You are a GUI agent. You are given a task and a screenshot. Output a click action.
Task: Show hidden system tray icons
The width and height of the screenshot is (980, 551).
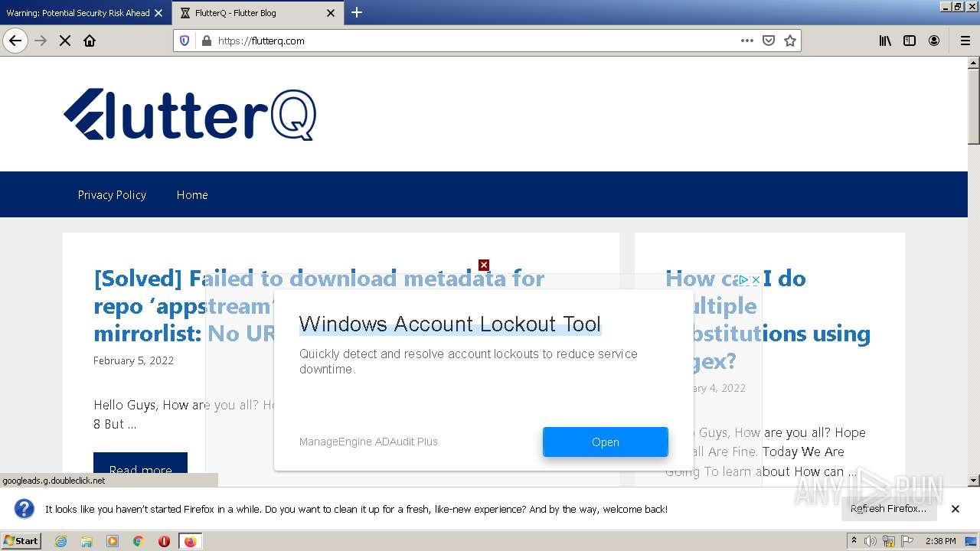pyautogui.click(x=854, y=541)
